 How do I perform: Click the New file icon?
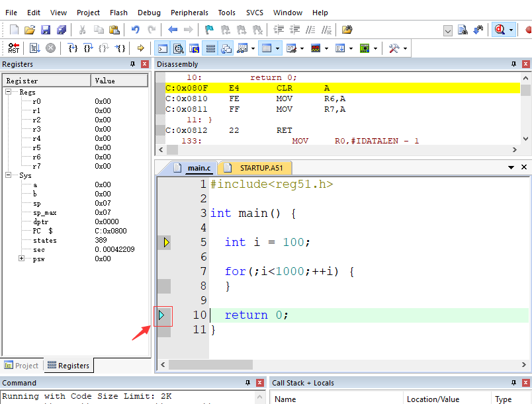pos(14,30)
